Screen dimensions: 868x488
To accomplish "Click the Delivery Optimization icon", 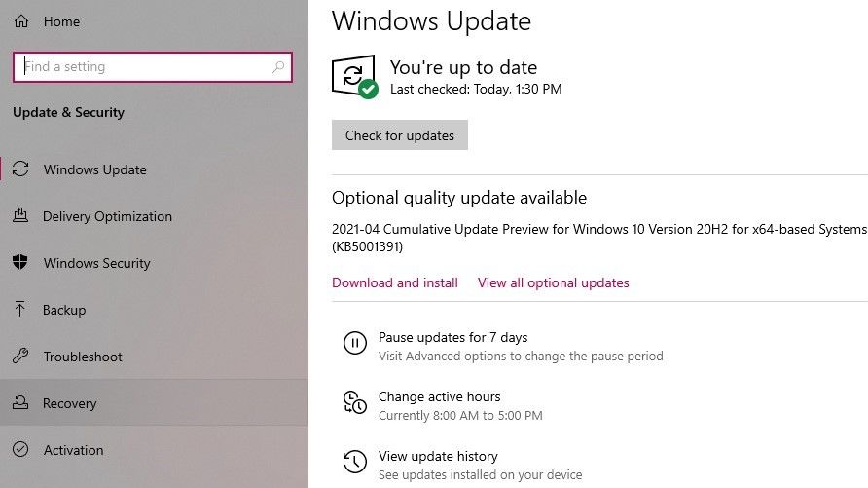I will (x=20, y=215).
